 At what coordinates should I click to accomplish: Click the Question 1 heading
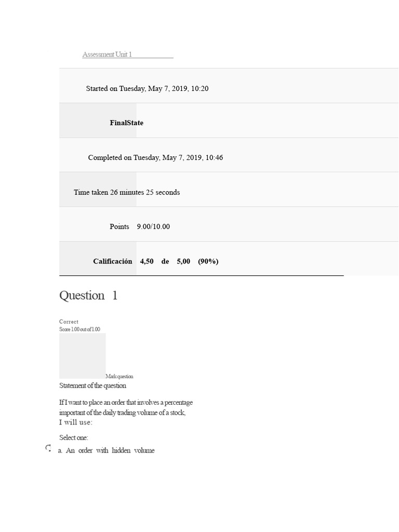(x=88, y=296)
